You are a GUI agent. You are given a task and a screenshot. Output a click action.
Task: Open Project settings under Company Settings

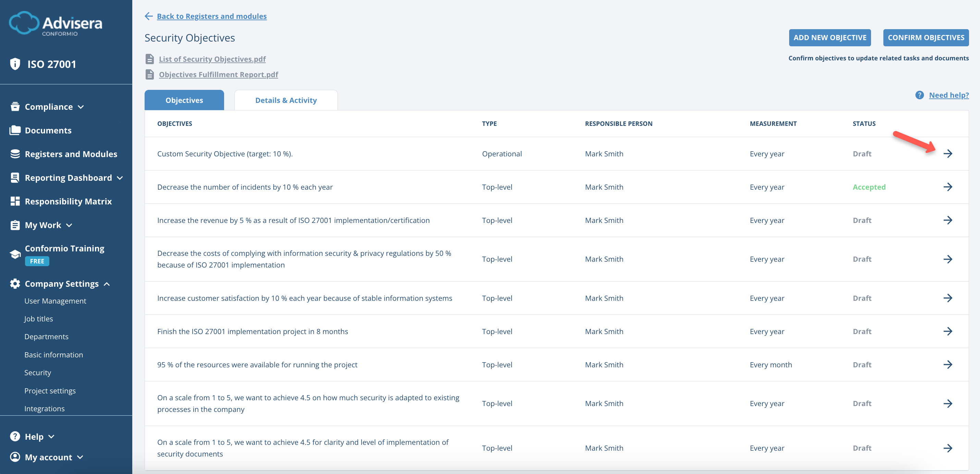50,390
